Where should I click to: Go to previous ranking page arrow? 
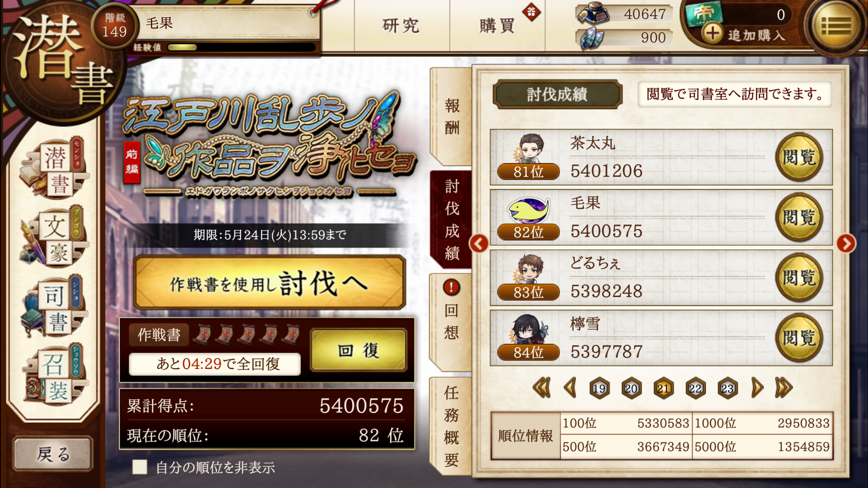(x=570, y=388)
